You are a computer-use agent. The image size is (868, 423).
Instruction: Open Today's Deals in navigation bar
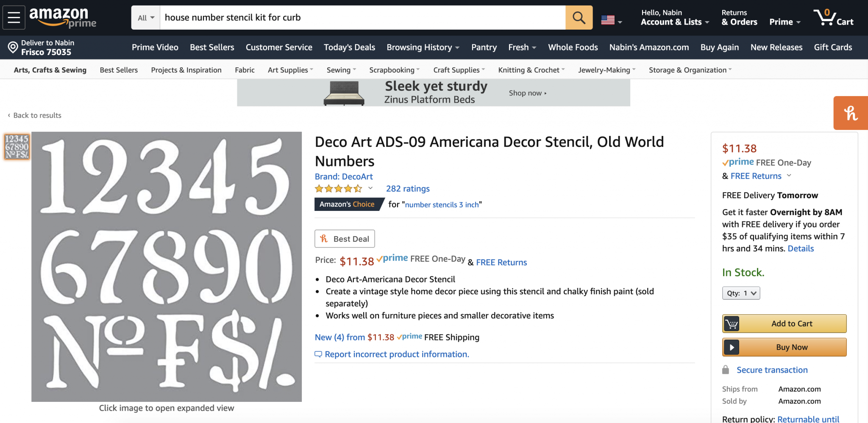[349, 47]
